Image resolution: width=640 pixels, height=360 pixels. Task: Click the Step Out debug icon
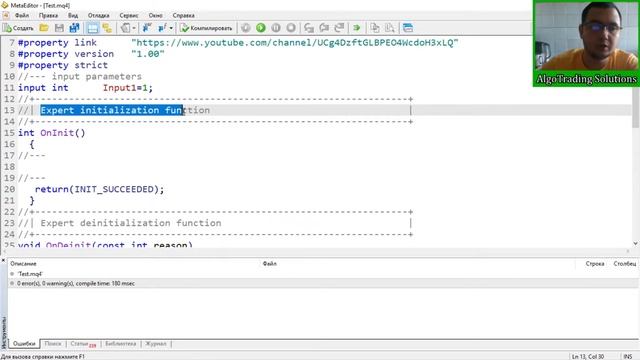[x=339, y=28]
